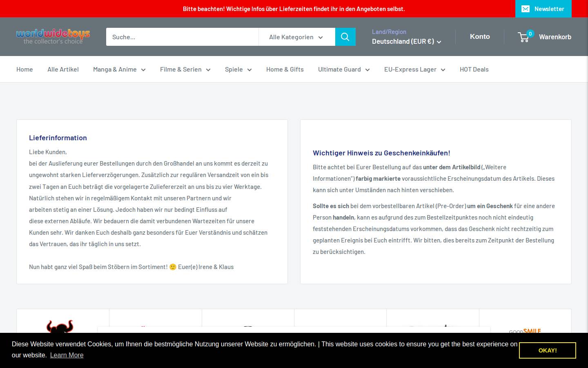Viewport: 588px width, 368px height.
Task: Open the Warenkorb link
Action: click(555, 37)
